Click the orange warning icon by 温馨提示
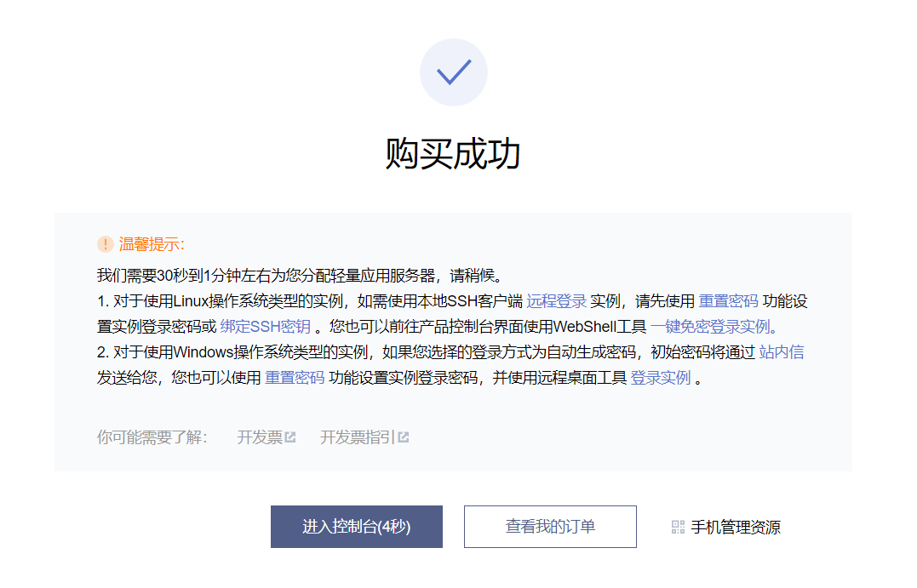The width and height of the screenshot is (917, 588). 106,244
